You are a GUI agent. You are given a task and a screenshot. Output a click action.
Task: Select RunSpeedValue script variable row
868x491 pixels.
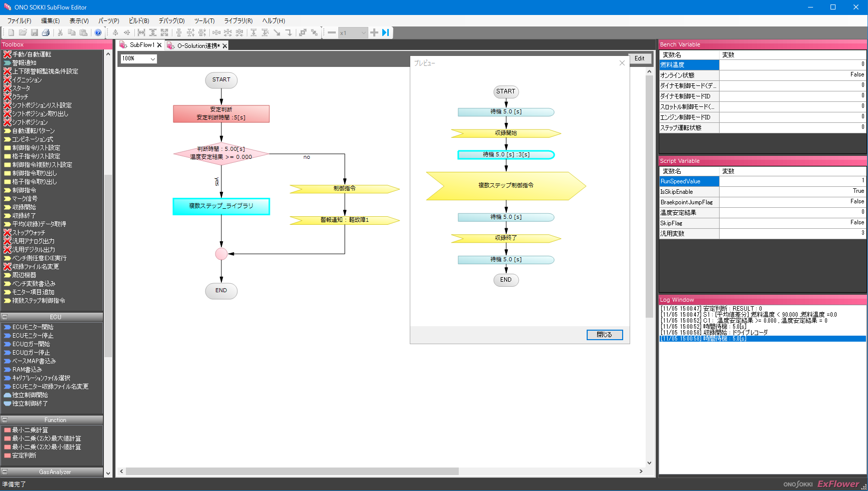click(x=763, y=181)
